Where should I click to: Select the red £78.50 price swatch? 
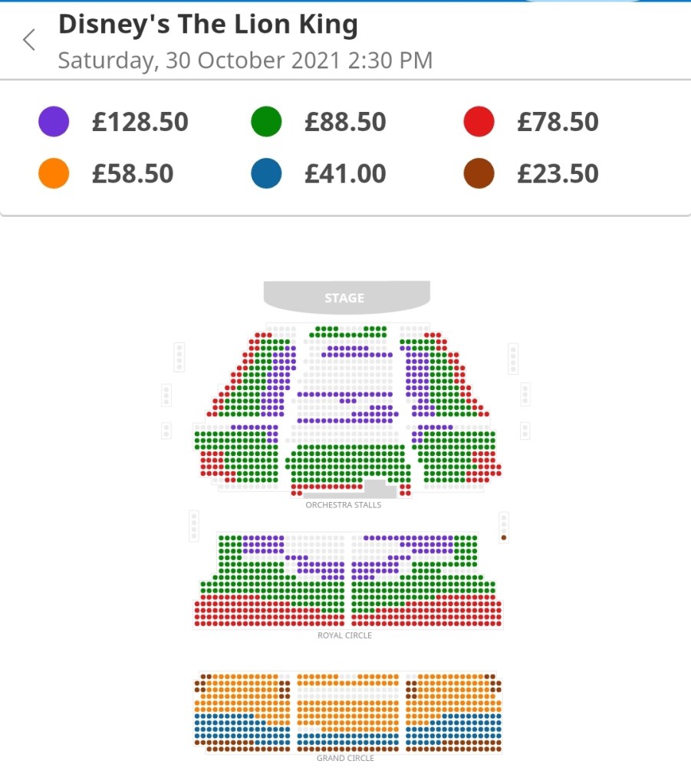click(479, 122)
